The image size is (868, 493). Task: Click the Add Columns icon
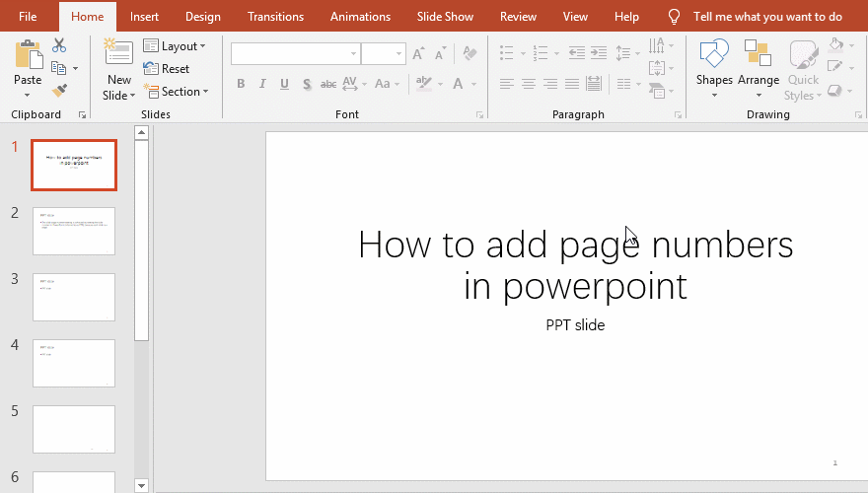[623, 84]
